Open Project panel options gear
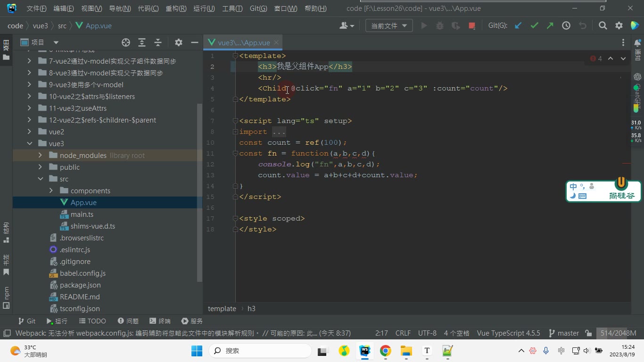Viewport: 644px width, 362px height. [x=179, y=42]
